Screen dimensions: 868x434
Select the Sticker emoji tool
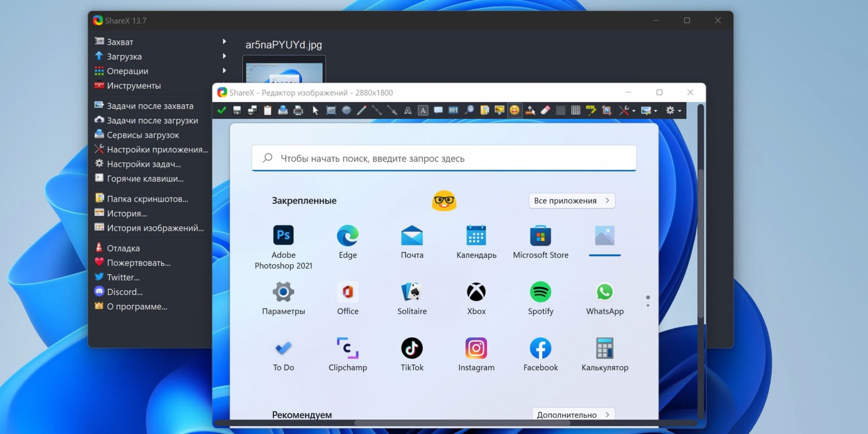pyautogui.click(x=514, y=110)
